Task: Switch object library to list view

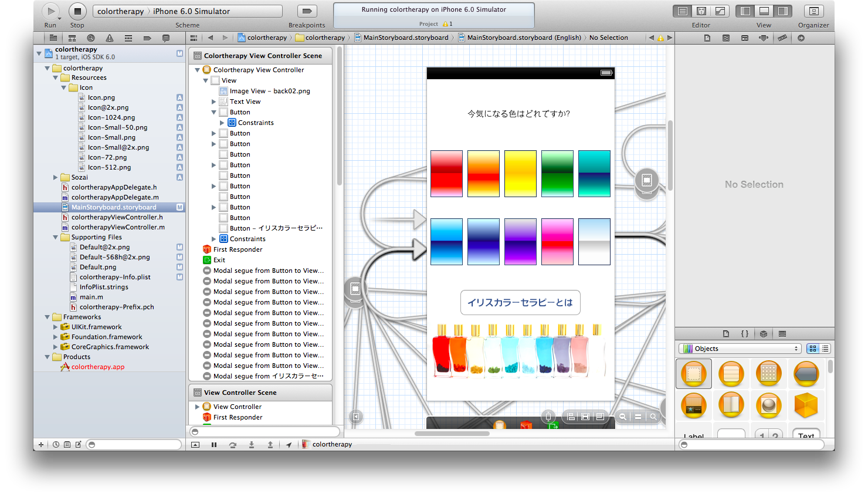Action: [x=825, y=349]
